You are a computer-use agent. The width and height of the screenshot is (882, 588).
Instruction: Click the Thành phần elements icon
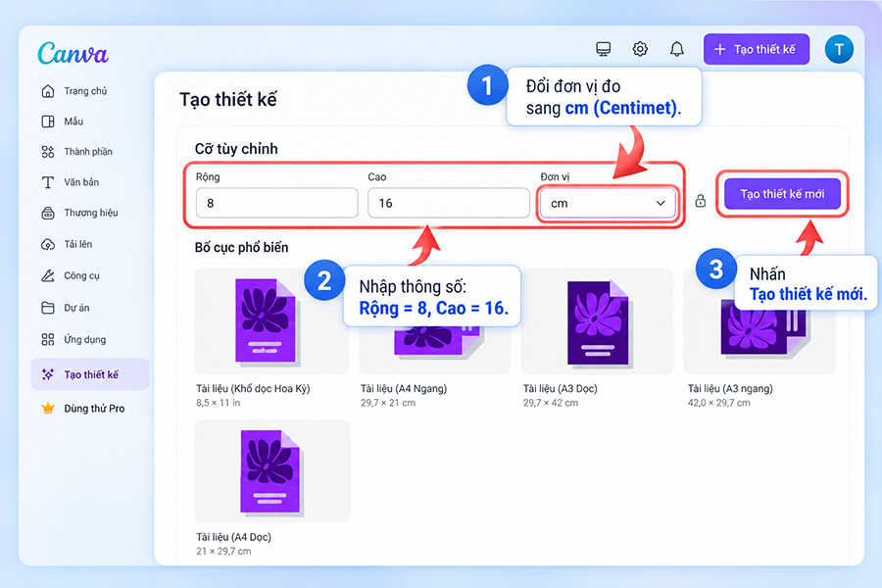click(x=48, y=152)
